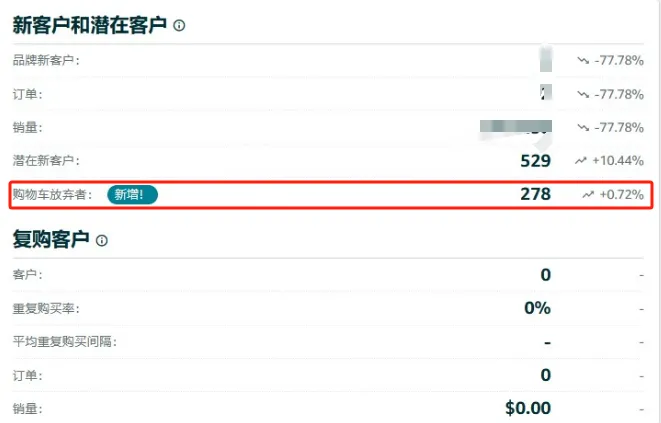The image size is (661, 423).
Task: Click the 购物车放弃者 value 278
Action: 535,194
